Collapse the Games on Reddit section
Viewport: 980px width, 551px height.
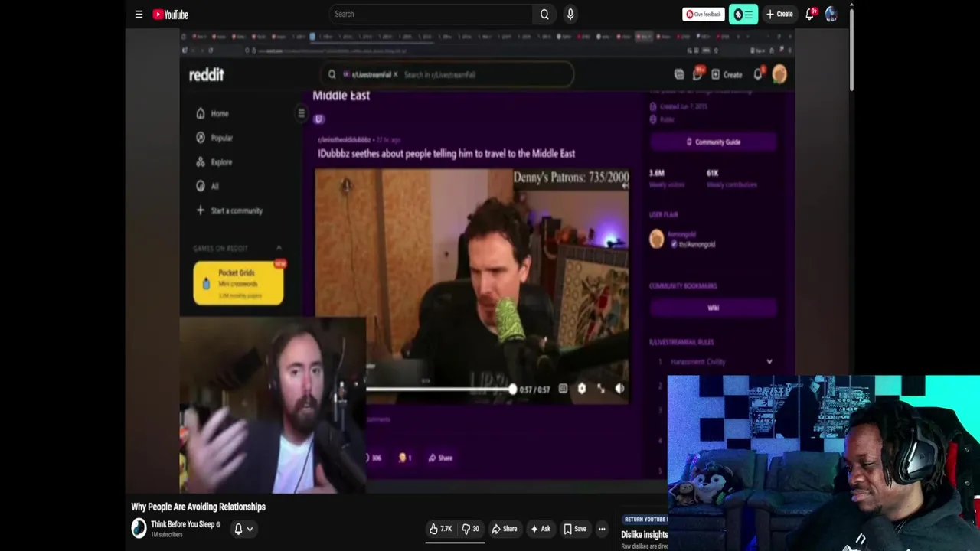[x=279, y=248]
